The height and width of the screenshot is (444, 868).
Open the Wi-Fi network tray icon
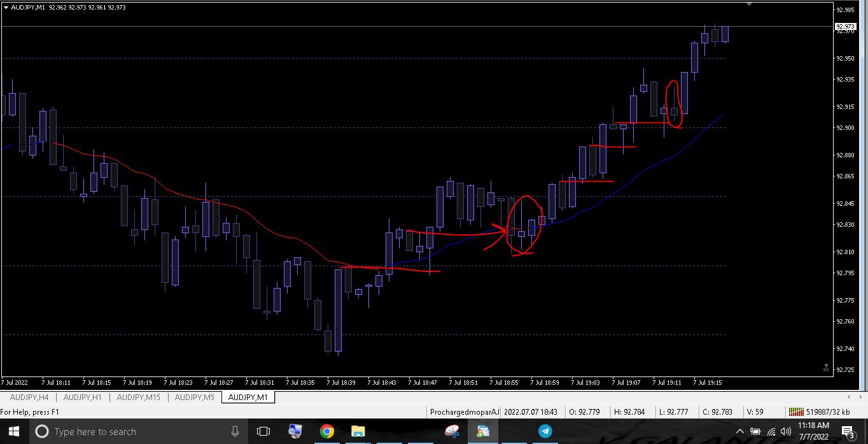point(771,431)
